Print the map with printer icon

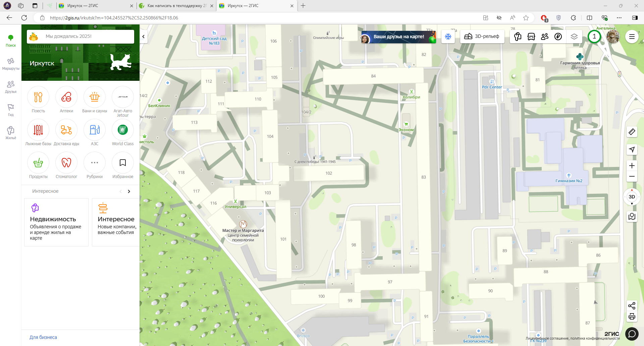click(x=632, y=316)
